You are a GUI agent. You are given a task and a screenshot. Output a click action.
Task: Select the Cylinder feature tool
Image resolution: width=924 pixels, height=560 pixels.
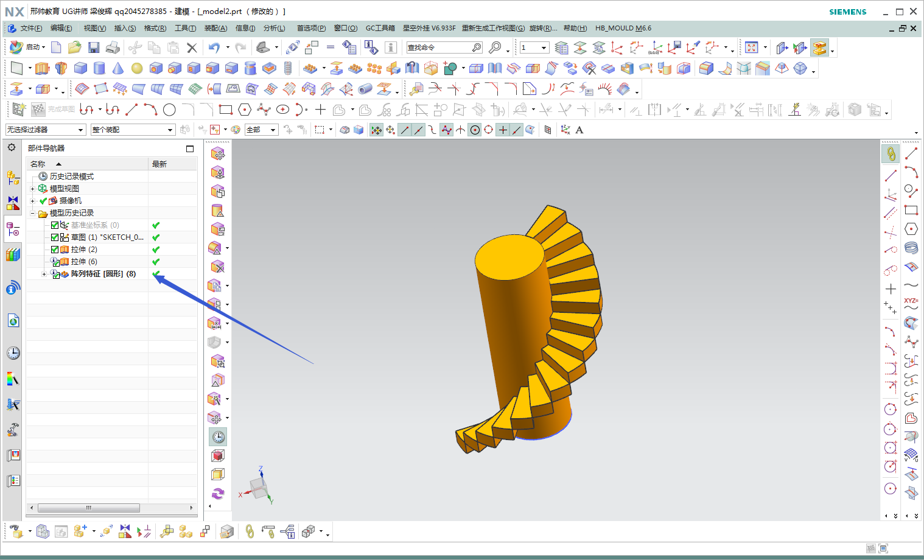[99, 68]
